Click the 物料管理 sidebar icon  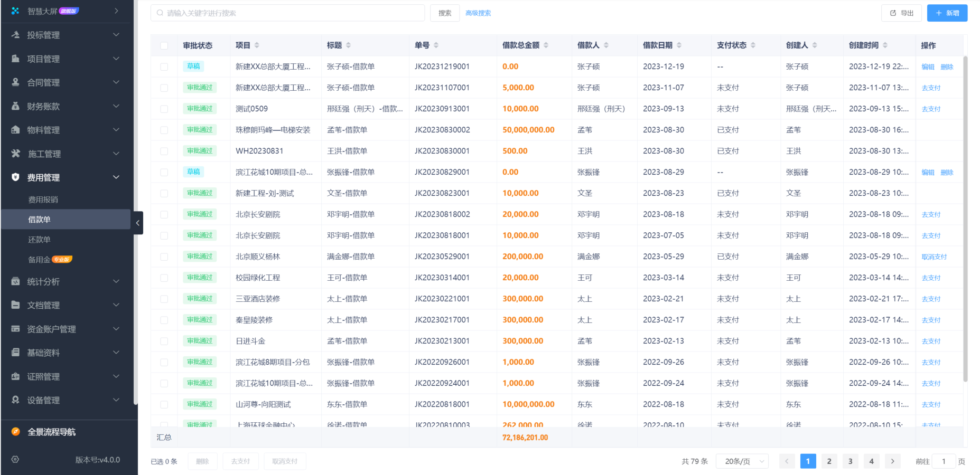(x=15, y=130)
